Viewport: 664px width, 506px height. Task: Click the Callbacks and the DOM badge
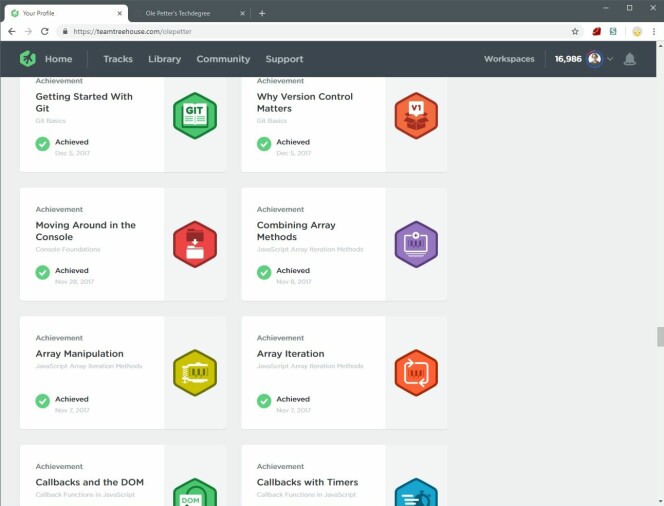(195, 492)
